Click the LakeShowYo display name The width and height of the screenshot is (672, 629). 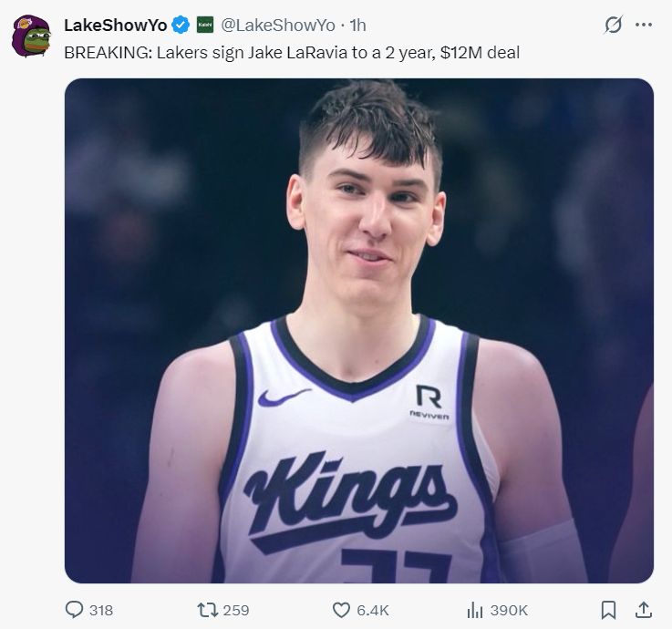pos(115,26)
